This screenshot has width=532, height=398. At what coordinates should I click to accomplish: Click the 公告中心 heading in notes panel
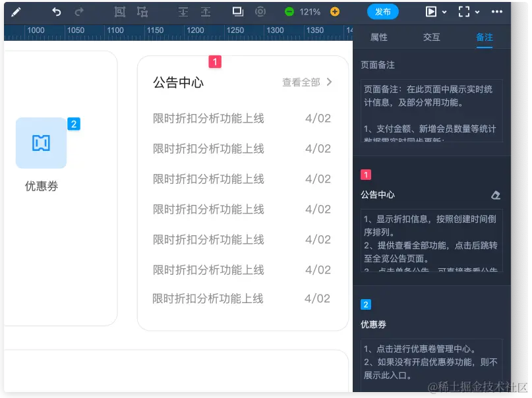[378, 194]
